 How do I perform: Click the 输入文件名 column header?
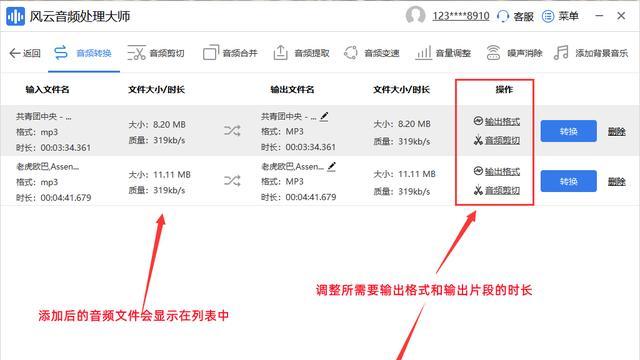47,89
